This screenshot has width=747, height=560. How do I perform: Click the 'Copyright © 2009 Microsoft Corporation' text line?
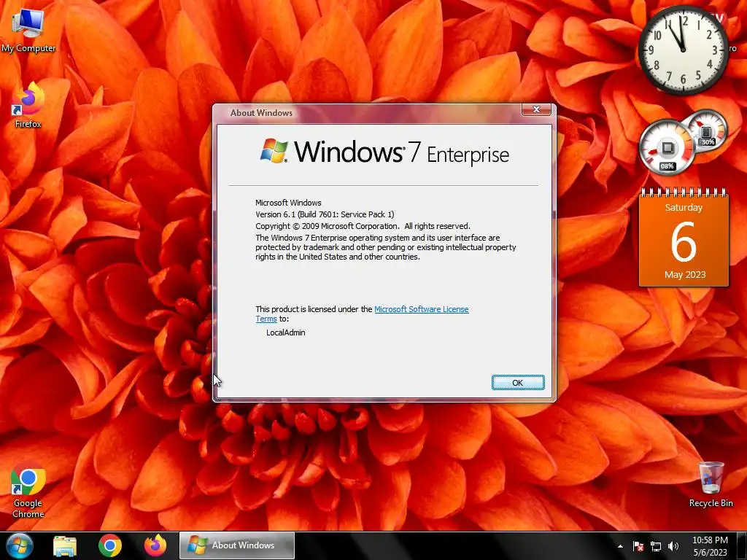(x=363, y=226)
